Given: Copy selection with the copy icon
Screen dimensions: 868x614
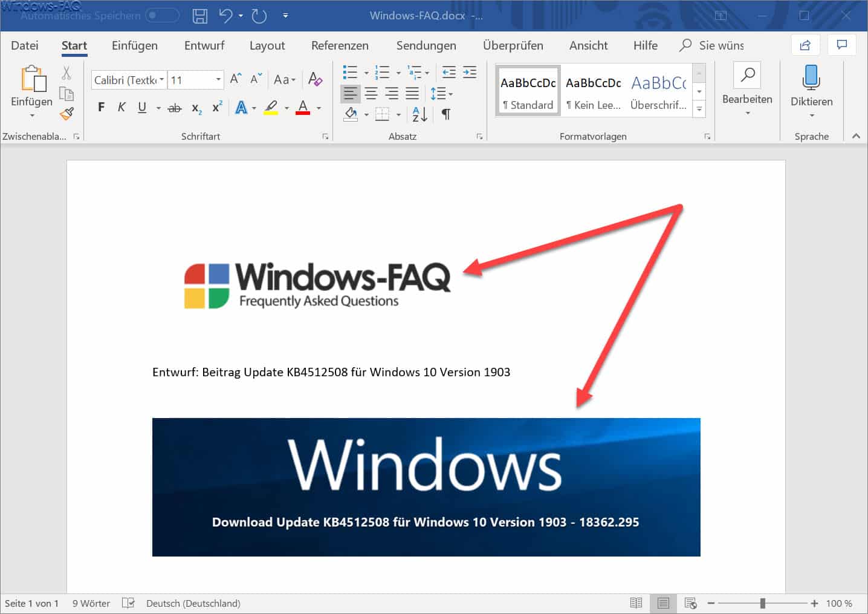Looking at the screenshot, I should 66,93.
